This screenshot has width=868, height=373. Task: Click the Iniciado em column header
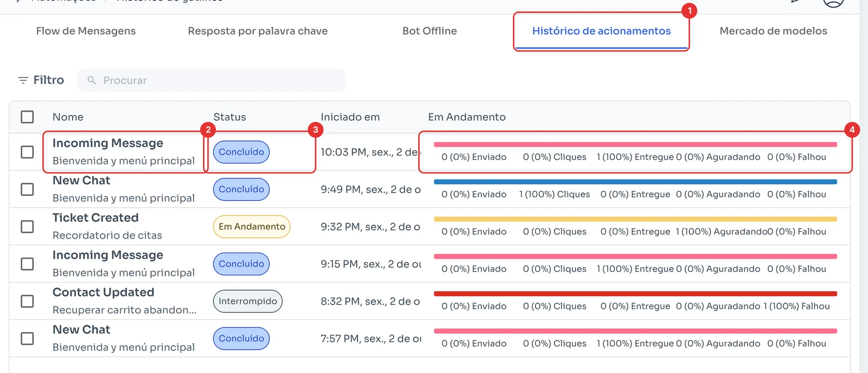(350, 117)
